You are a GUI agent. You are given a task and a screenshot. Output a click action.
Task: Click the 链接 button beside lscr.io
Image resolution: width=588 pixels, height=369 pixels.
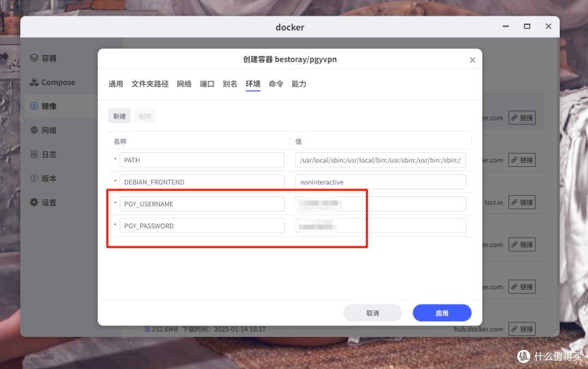(522, 202)
